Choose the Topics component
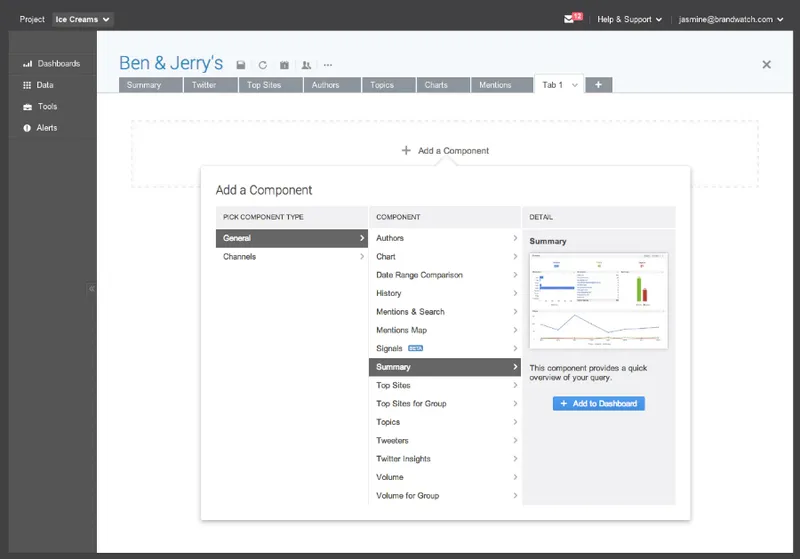The height and width of the screenshot is (559, 800). pyautogui.click(x=444, y=422)
